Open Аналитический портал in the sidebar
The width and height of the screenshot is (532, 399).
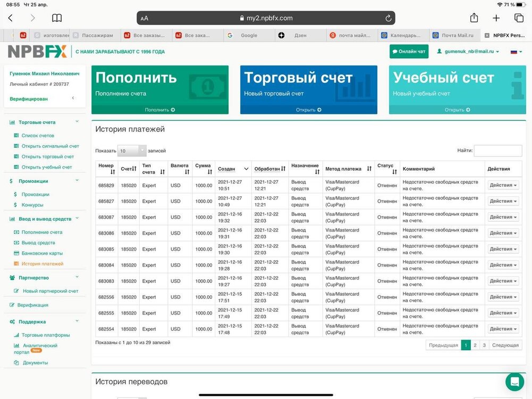tap(36, 349)
